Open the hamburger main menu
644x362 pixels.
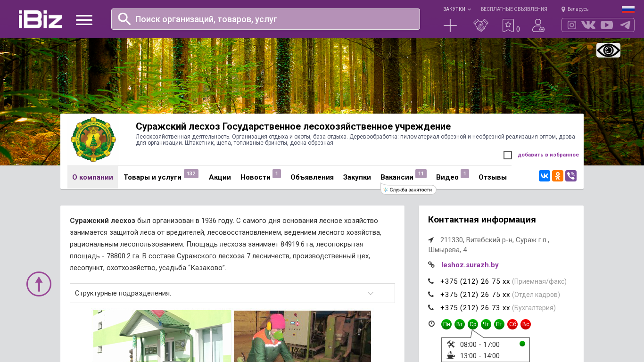pos(84,20)
